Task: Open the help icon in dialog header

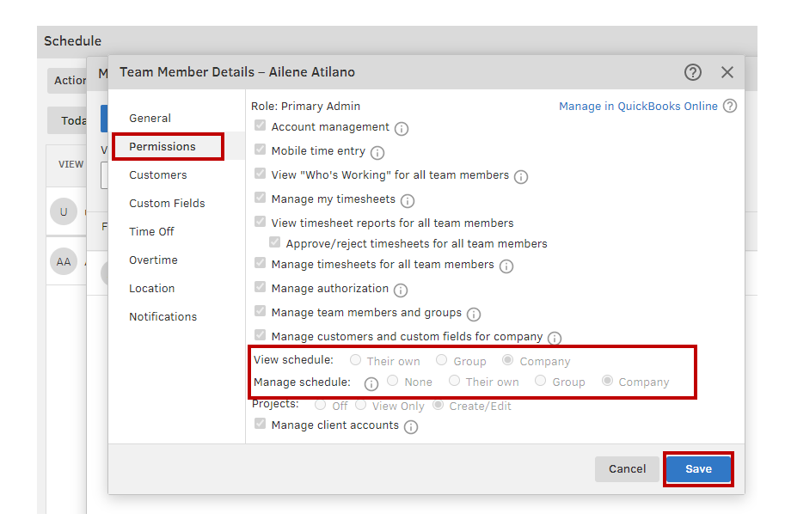Action: 692,72
